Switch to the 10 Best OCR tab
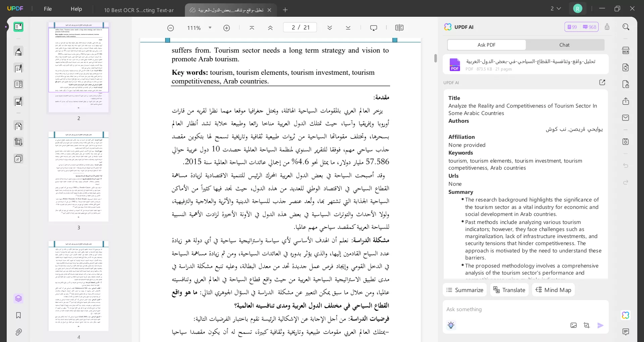Image resolution: width=644 pixels, height=342 pixels. click(139, 10)
